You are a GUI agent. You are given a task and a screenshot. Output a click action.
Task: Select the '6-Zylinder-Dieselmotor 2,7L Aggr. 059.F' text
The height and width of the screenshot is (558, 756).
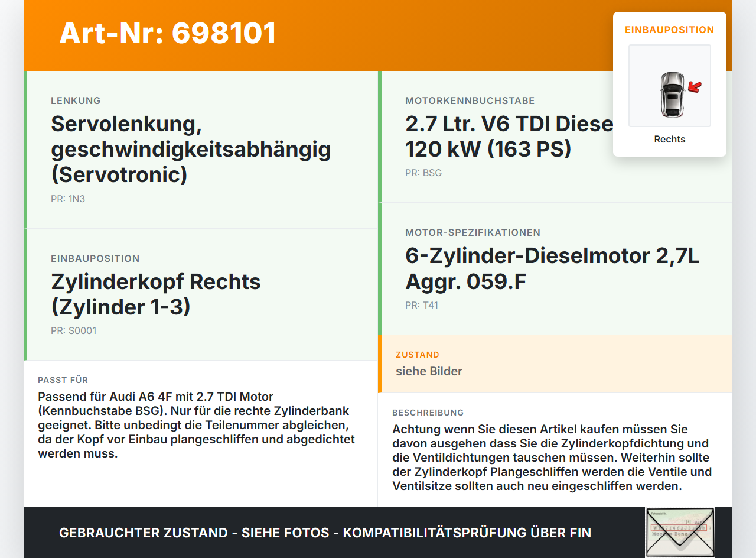552,269
